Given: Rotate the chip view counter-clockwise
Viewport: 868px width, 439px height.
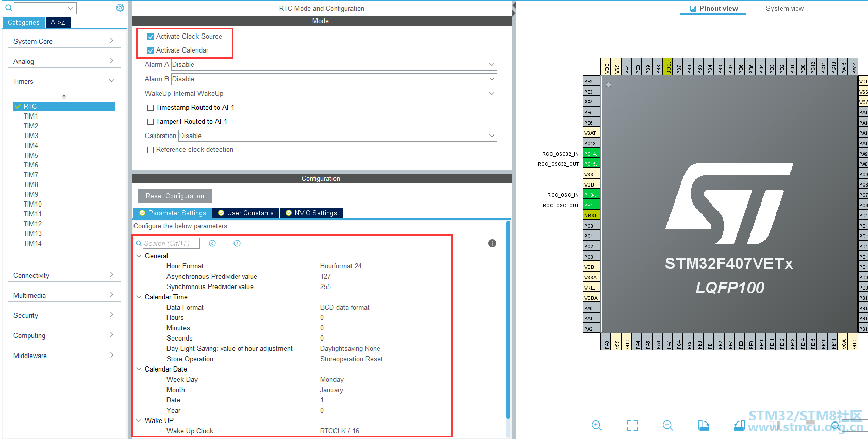Looking at the screenshot, I should [739, 425].
